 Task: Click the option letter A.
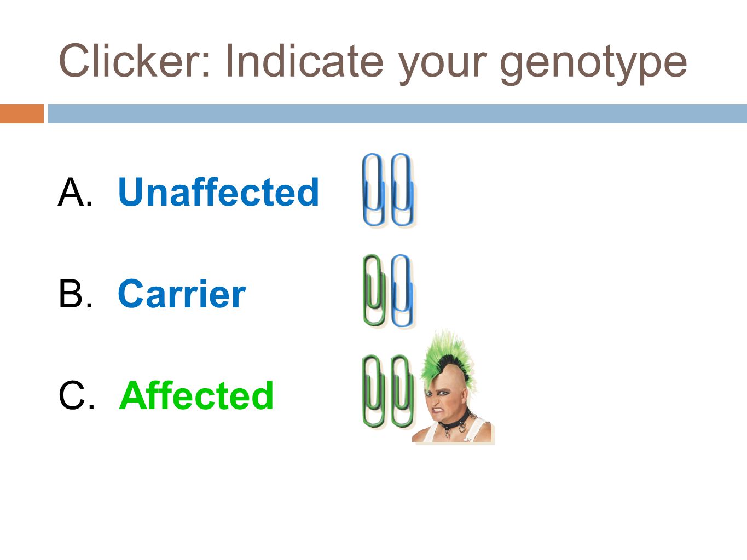click(75, 192)
